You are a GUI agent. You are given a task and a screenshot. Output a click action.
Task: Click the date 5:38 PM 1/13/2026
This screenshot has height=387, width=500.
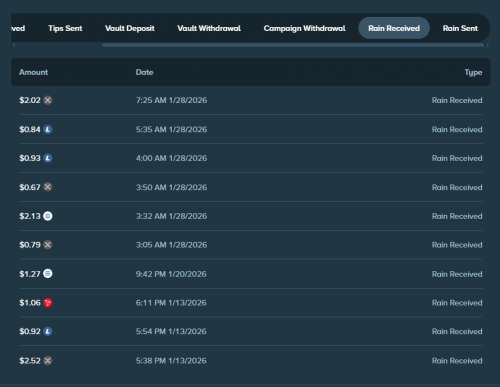tap(171, 361)
